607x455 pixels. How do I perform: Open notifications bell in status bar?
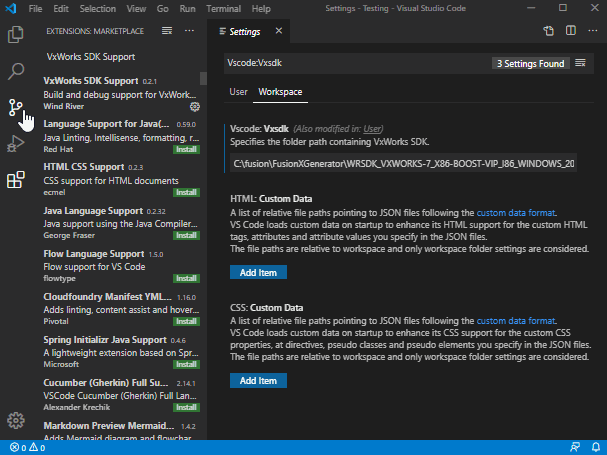596,447
